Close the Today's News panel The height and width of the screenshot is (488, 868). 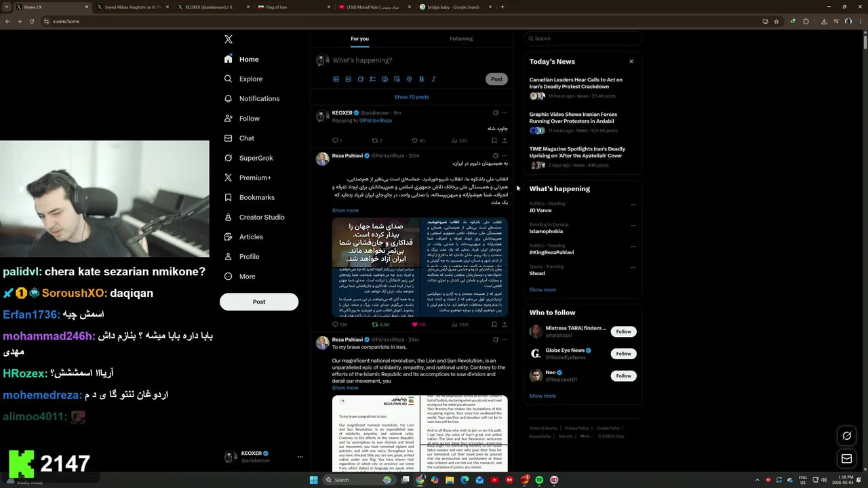pos(631,62)
